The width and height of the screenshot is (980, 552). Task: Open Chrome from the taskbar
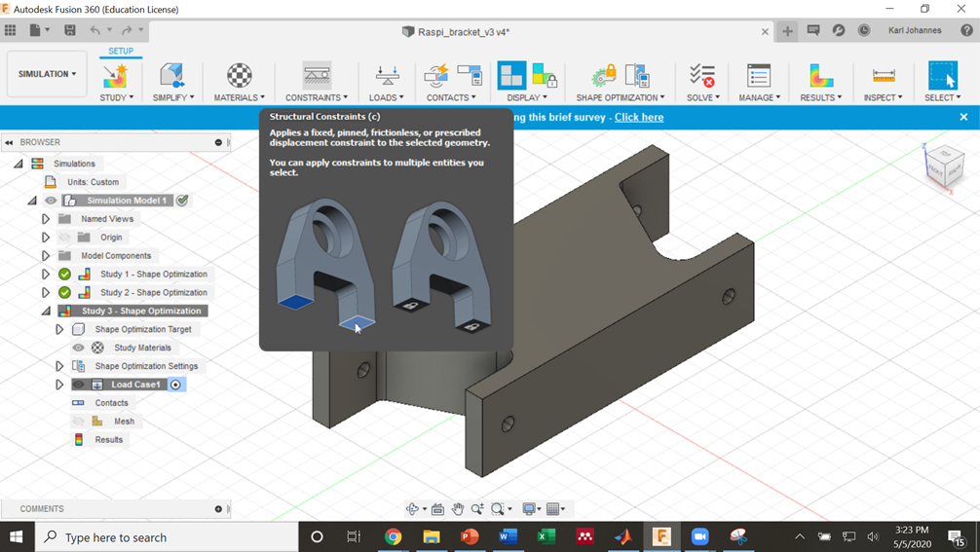(x=393, y=537)
